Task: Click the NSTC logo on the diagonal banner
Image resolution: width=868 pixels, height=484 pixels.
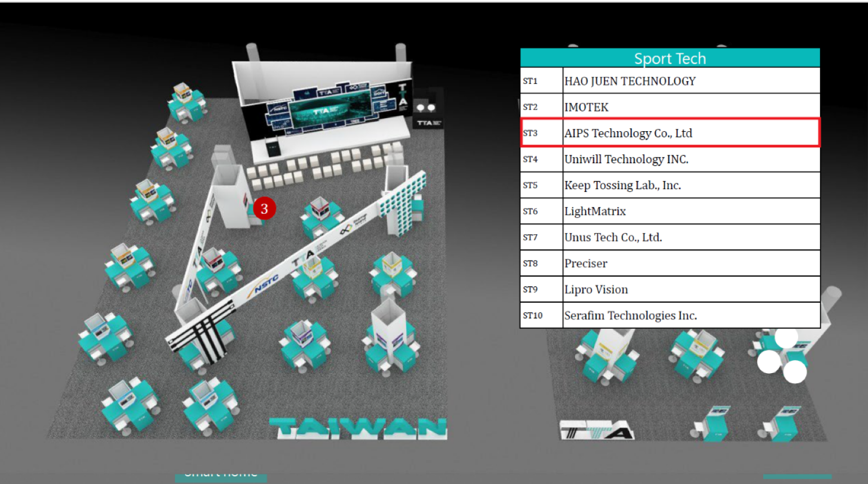Action: pos(265,284)
